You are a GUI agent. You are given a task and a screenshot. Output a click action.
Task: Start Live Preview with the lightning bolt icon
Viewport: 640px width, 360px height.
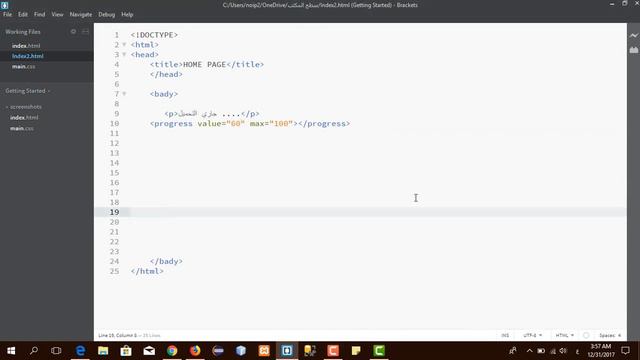tap(633, 36)
